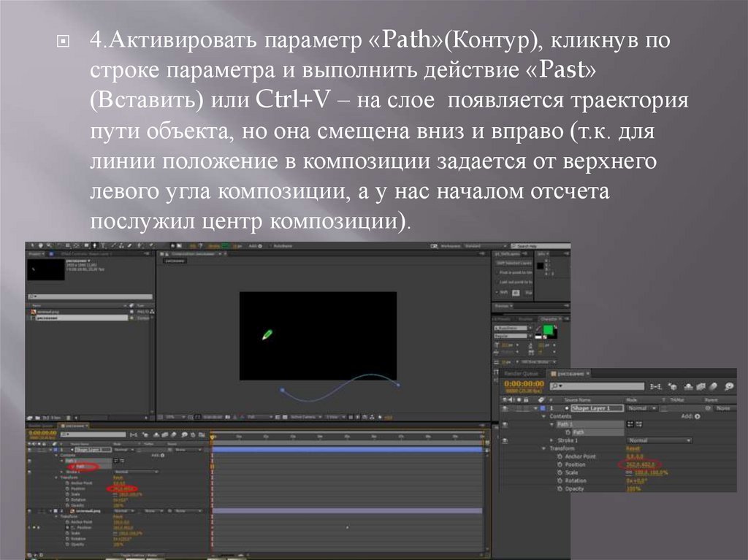Click Brainstorm icon at enlarged timeline's right end
Screen dimensions: 748x560
[730, 387]
